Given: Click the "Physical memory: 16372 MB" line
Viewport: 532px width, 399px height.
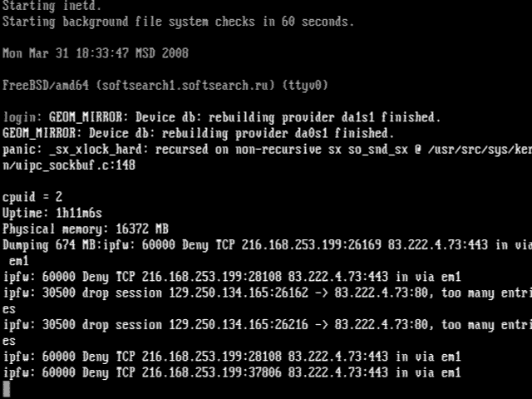Looking at the screenshot, I should [86, 229].
